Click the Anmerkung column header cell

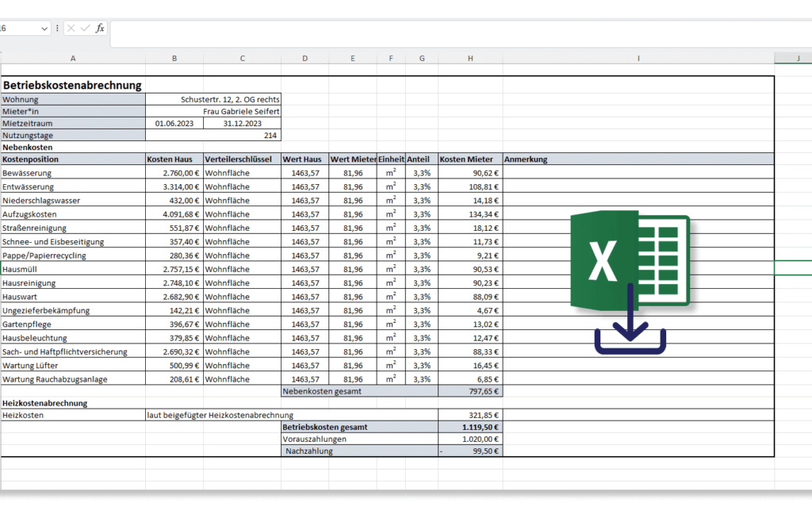point(638,159)
